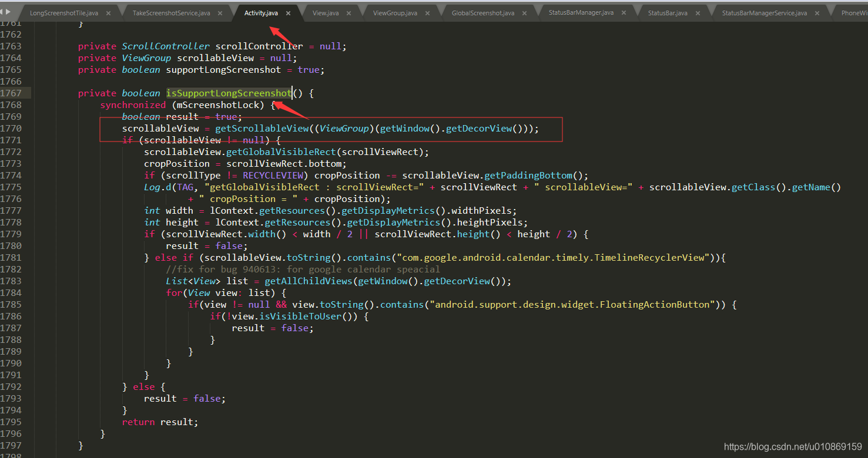Click the RECYCLEVIEW constant on line 1774

click(273, 176)
